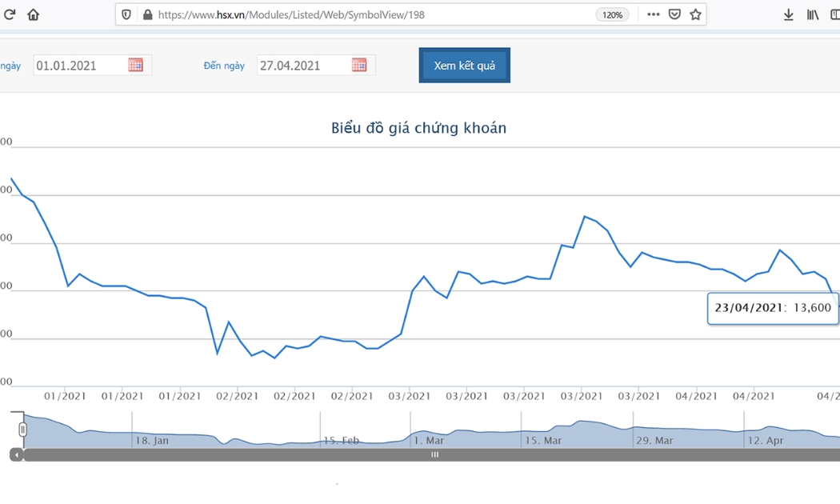Click the 29. Mar navigator label
The image size is (840, 504).
point(654,441)
